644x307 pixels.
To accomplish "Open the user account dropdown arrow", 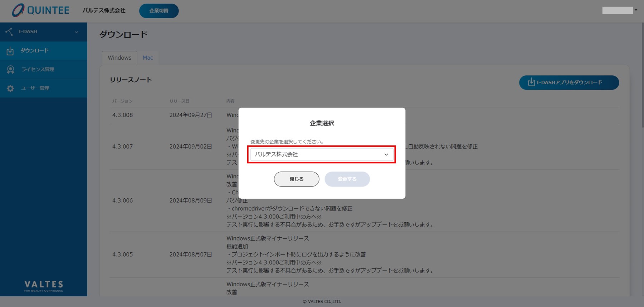I will point(636,10).
